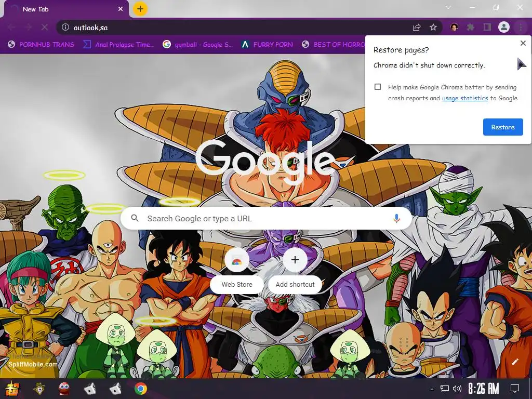Open the Web Store shortcut

pyautogui.click(x=237, y=270)
